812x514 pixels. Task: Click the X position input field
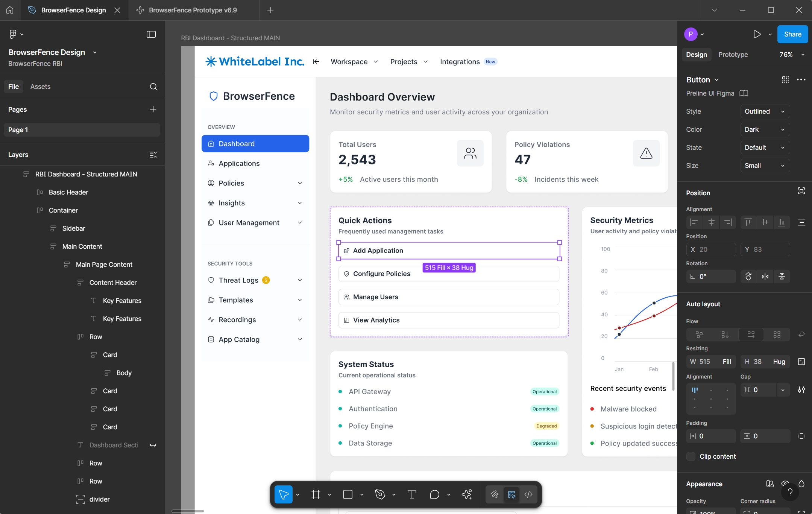click(711, 249)
